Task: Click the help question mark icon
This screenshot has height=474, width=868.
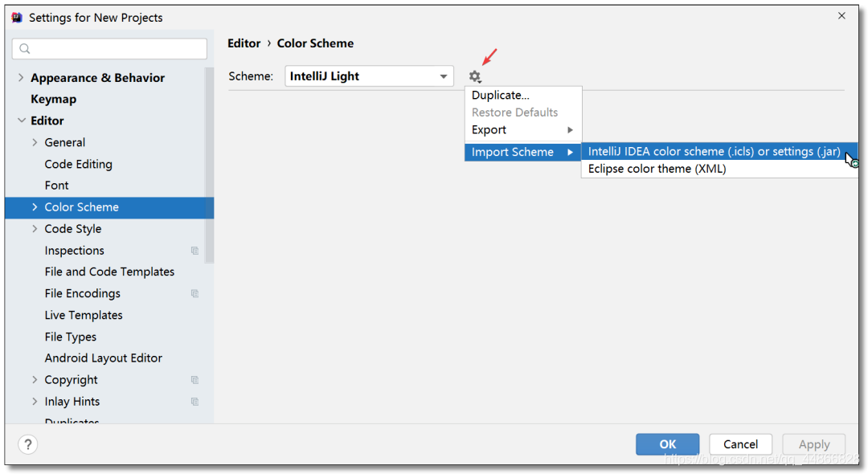Action: 27,443
